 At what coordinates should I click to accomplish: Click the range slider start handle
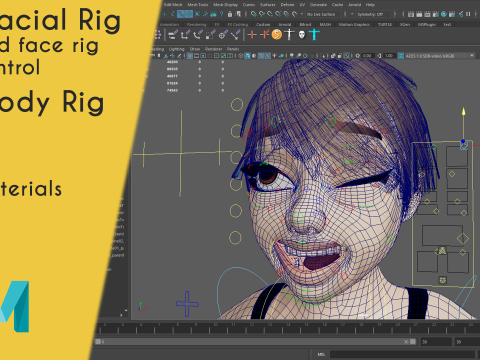98,342
